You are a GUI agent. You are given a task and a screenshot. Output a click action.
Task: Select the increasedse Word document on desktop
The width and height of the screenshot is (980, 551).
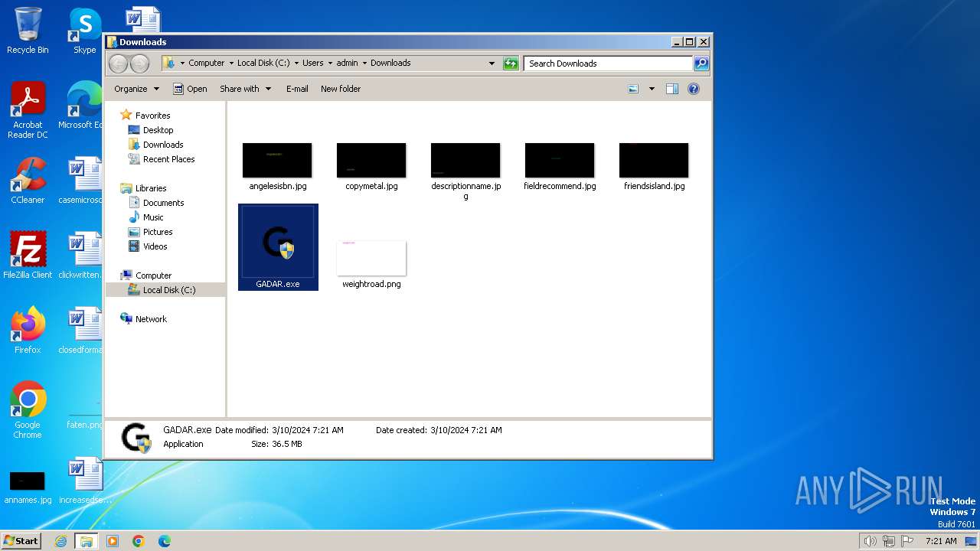click(x=84, y=481)
